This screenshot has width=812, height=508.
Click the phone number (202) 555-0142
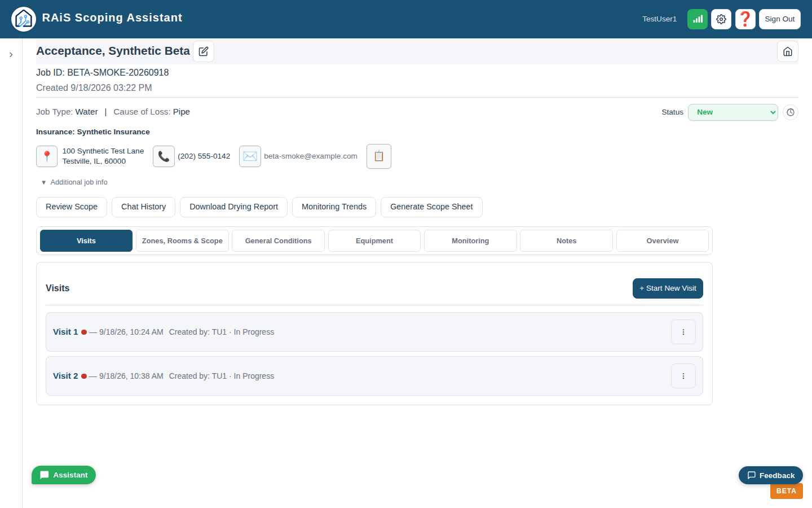click(204, 156)
